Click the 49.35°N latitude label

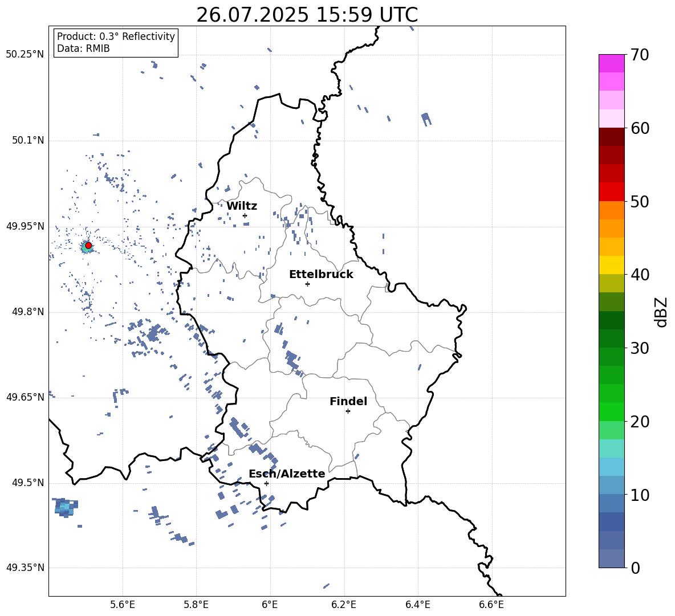click(x=25, y=568)
